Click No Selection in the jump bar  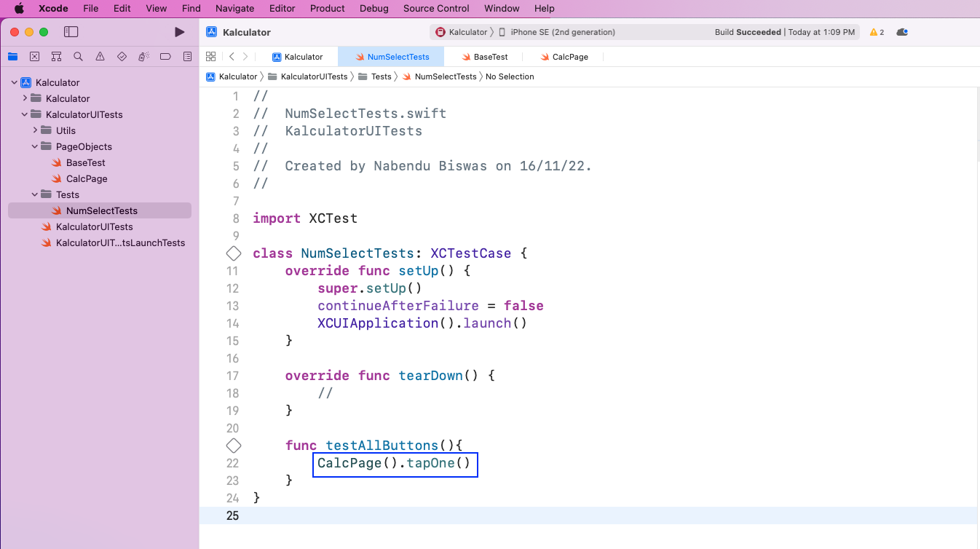point(510,76)
